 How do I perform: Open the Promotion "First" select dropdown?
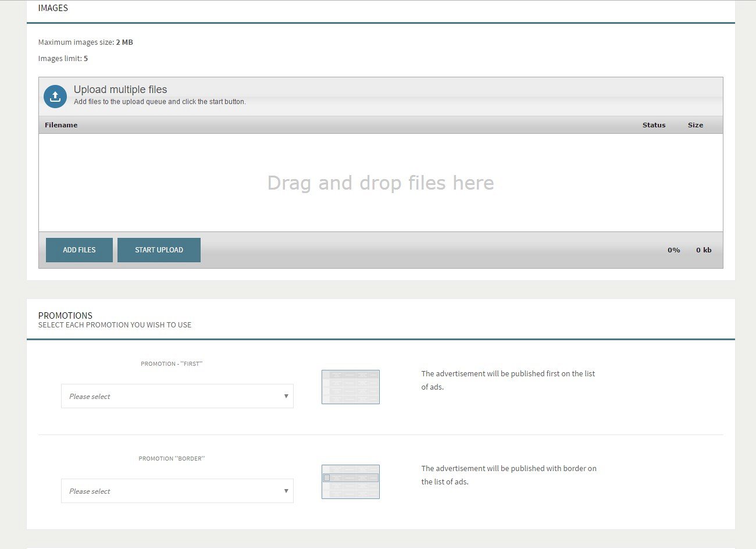177,396
